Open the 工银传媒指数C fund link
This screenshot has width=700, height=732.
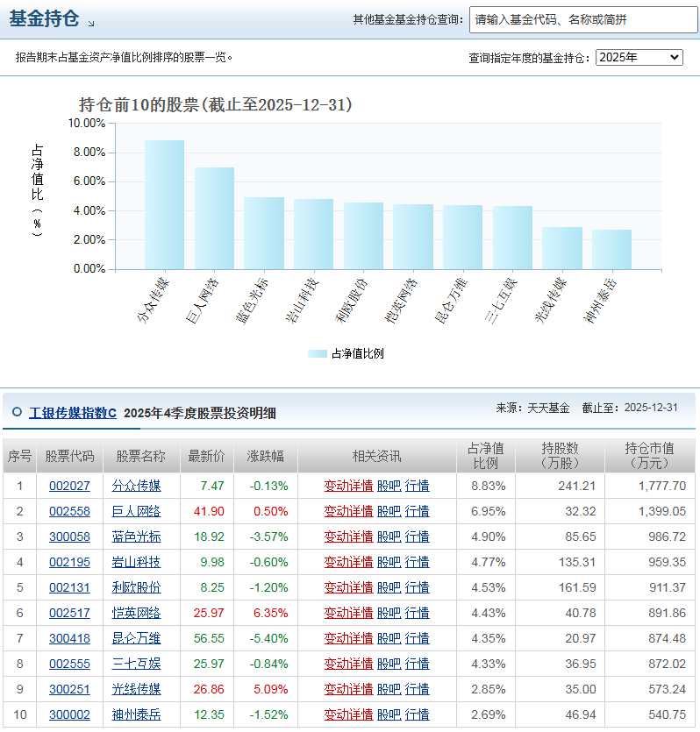(73, 413)
